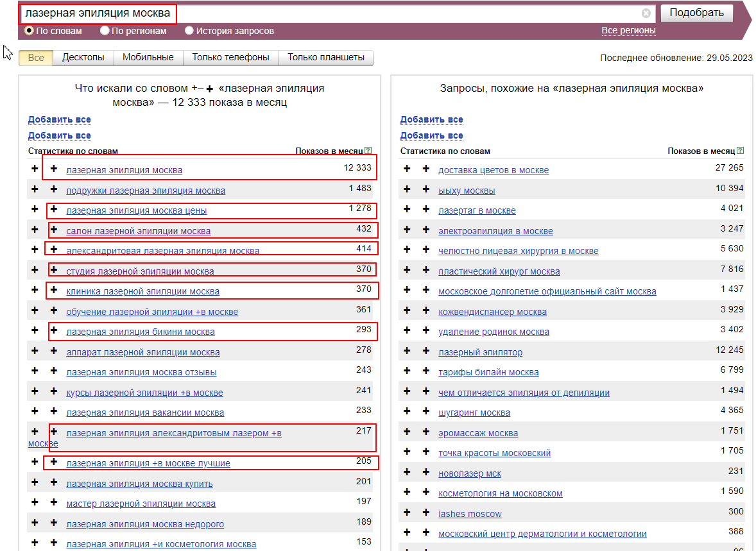
Task: Click plus directly beside 'клиника лазерной эпиляции москва'
Action: pyautogui.click(x=54, y=290)
